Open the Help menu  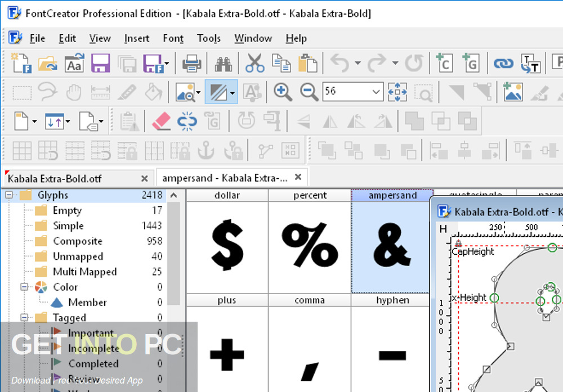296,38
